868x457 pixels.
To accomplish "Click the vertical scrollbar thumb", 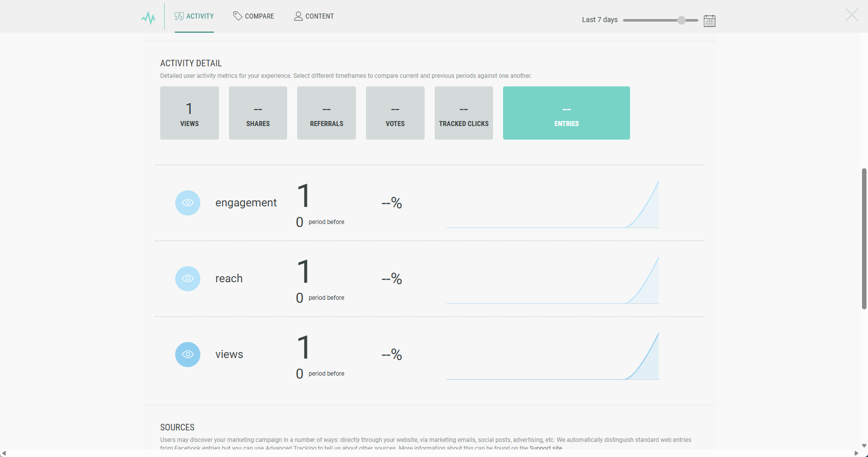I will pos(864,239).
